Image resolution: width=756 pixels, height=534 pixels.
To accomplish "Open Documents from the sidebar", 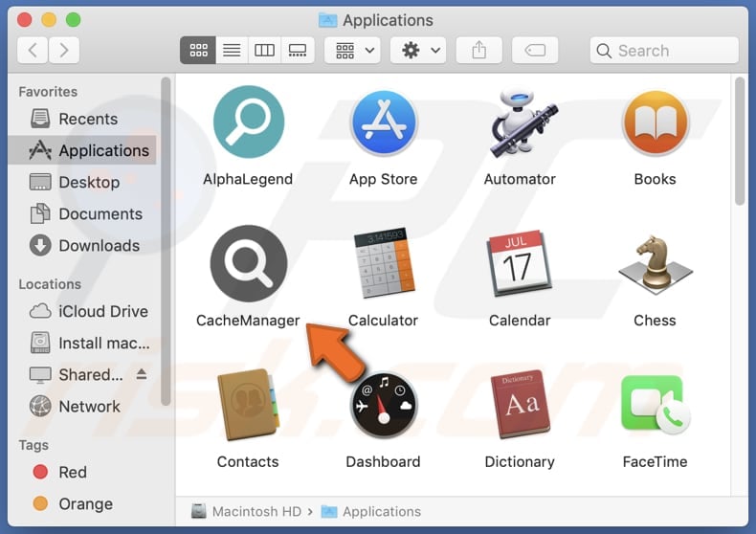I will point(82,214).
